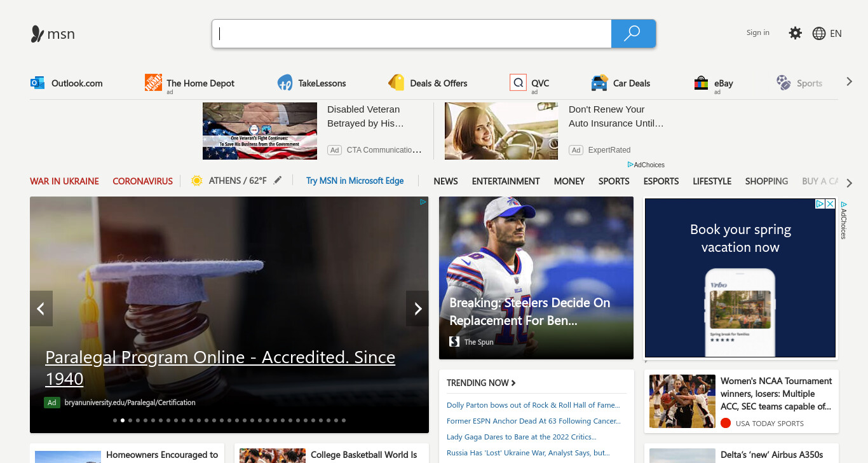
Task: Click the women's basketball game thumbnail
Action: pyautogui.click(x=682, y=401)
